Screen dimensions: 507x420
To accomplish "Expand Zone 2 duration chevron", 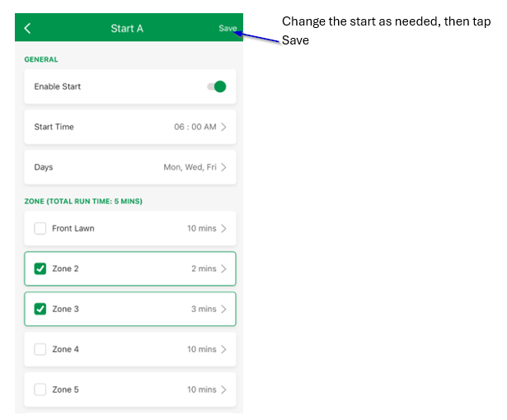I will point(223,268).
